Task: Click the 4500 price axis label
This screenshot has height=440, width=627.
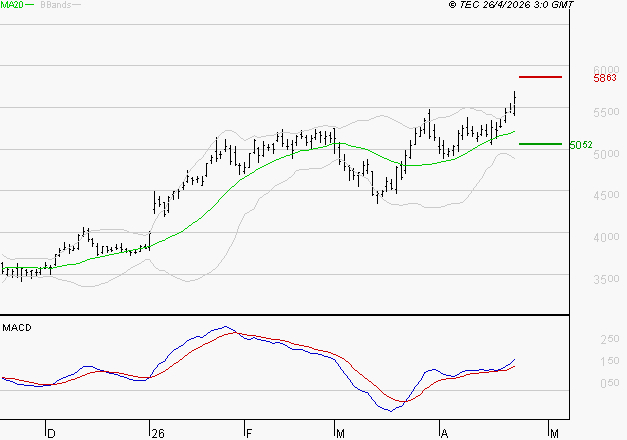Action: click(x=606, y=195)
